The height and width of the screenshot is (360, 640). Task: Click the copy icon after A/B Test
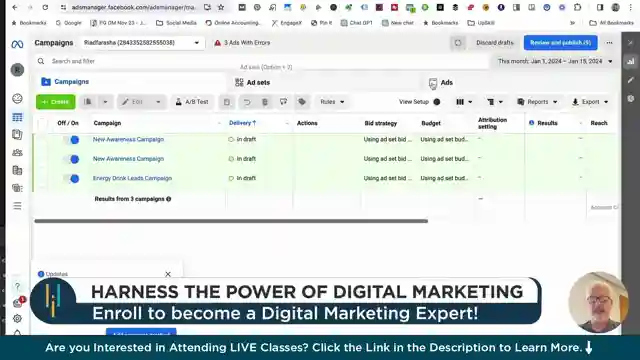pyautogui.click(x=227, y=102)
